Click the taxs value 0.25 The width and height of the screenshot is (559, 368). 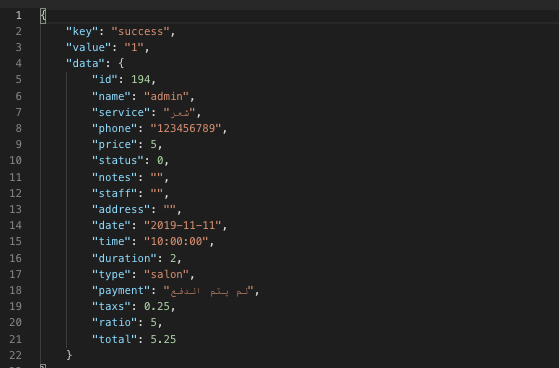coord(157,306)
